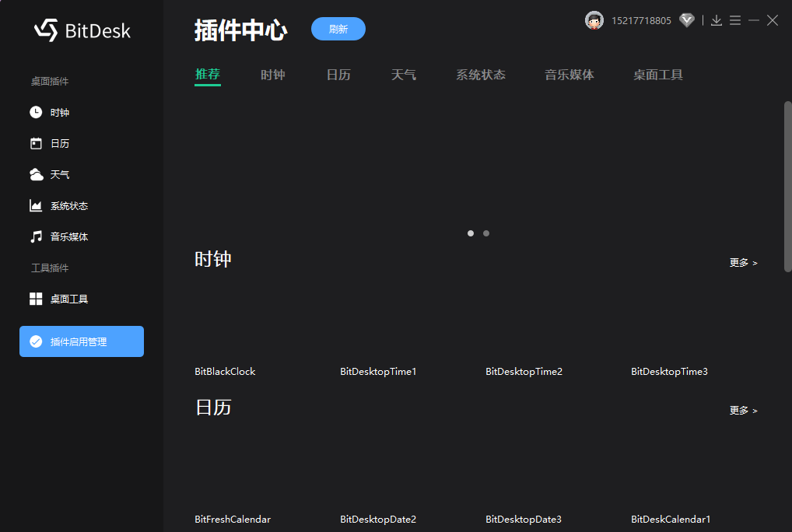Image resolution: width=792 pixels, height=532 pixels.
Task: Open the clock icon in sidebar
Action: 36,112
